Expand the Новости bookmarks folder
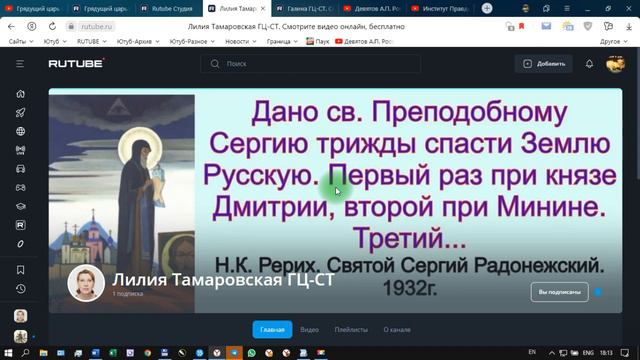The height and width of the screenshot is (360, 640). [x=240, y=41]
